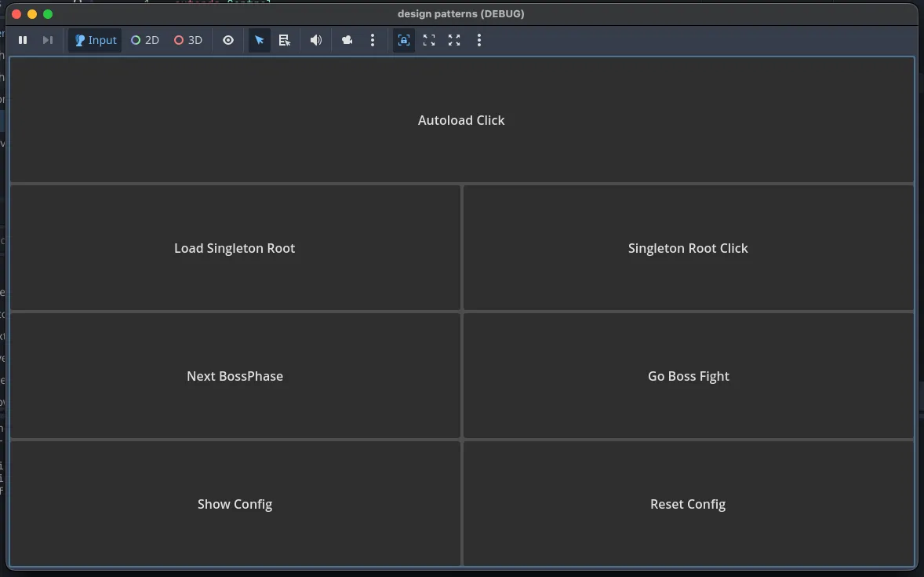Expand the keep-aspect embed size control
924x577 pixels.
pyautogui.click(x=429, y=40)
